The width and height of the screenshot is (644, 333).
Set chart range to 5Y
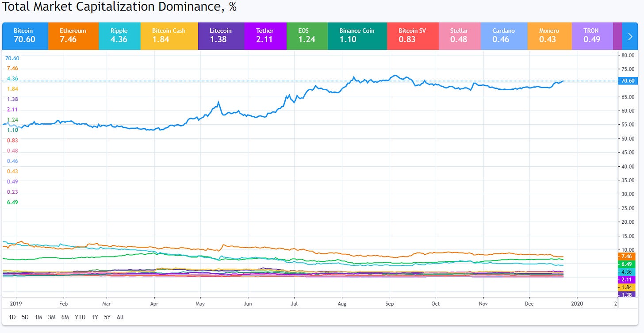[107, 317]
